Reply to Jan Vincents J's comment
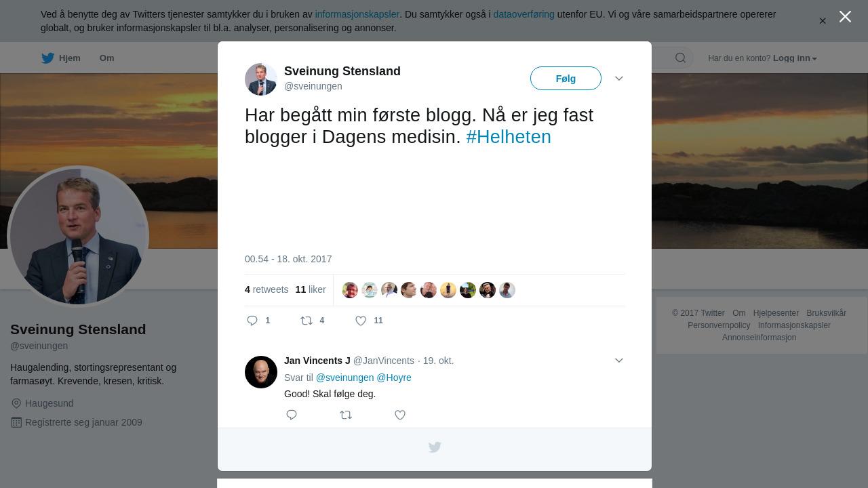This screenshot has width=868, height=488. (292, 415)
